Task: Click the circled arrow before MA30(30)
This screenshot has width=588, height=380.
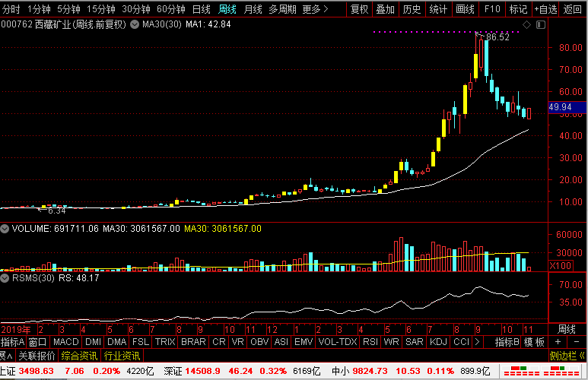Action: coord(135,24)
